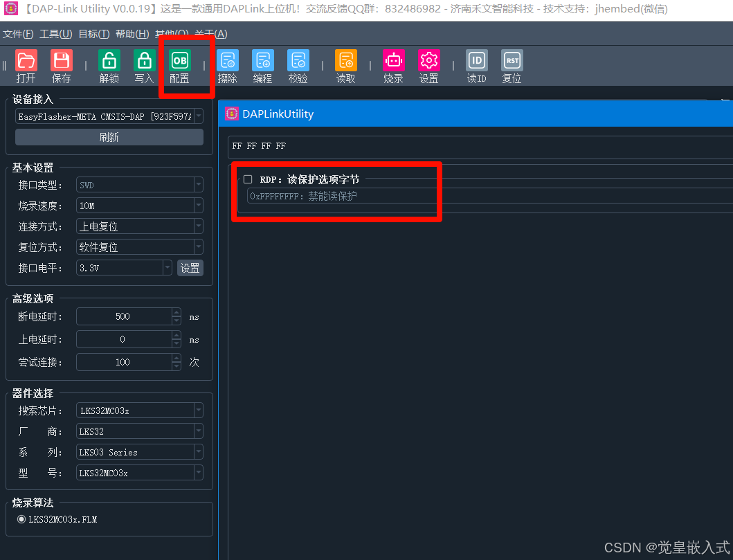Click the 校验 (Verify) toolbar icon

coord(298,61)
